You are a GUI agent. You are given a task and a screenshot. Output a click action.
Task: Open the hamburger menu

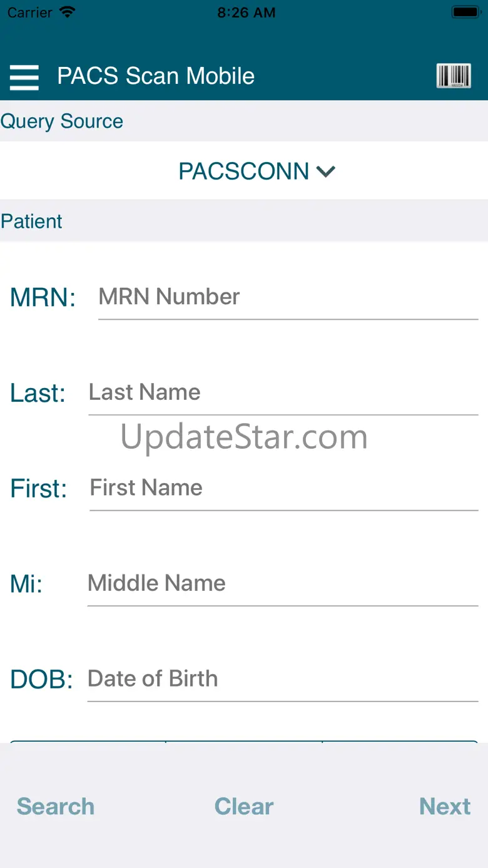click(x=24, y=78)
